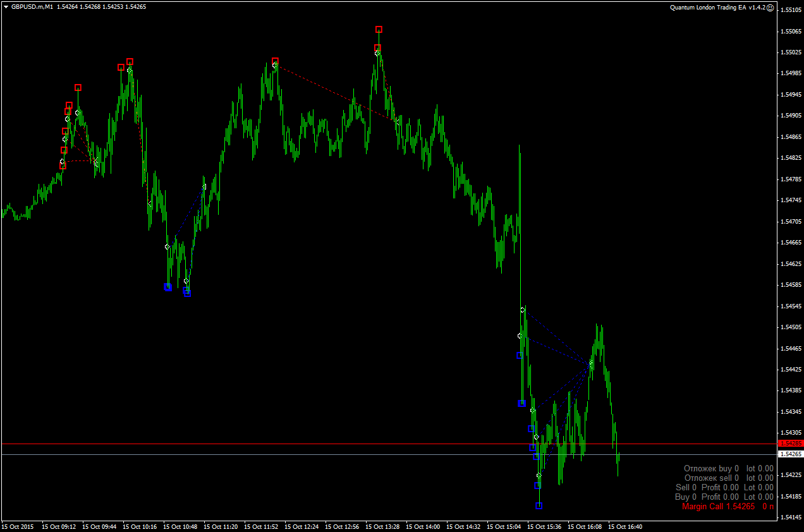Click the 'Buy 0 Profit 0.00 Lot 0.00' line
The width and height of the screenshot is (804, 532).
click(724, 497)
